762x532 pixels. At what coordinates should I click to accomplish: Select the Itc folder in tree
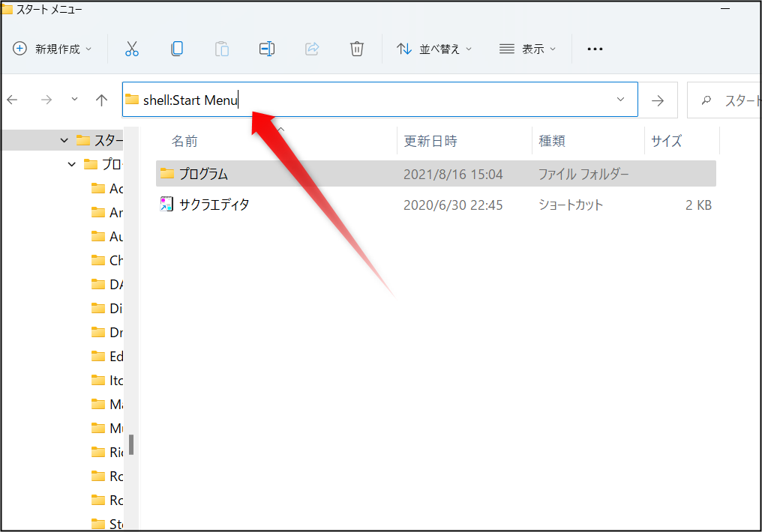coord(107,380)
